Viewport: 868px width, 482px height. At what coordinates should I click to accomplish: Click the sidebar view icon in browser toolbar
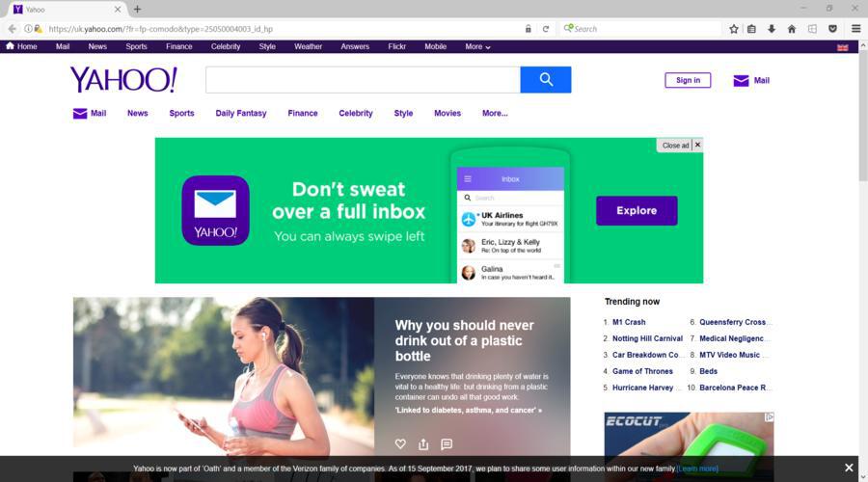coord(812,29)
